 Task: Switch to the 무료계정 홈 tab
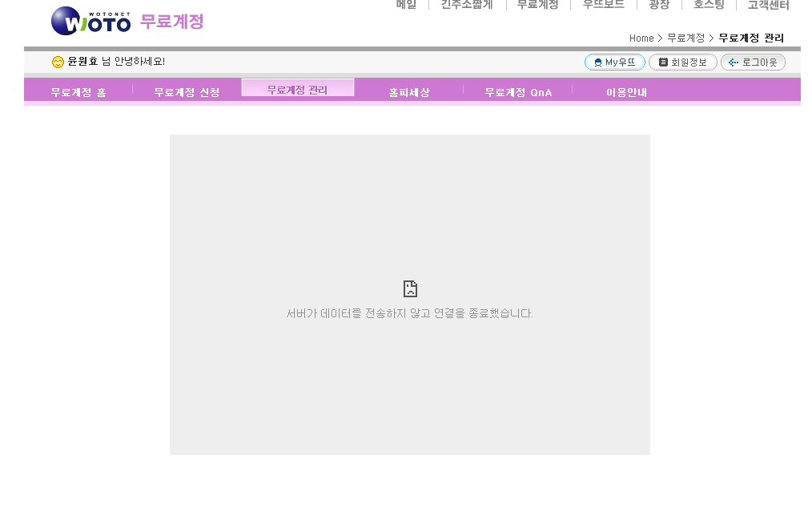click(x=78, y=92)
